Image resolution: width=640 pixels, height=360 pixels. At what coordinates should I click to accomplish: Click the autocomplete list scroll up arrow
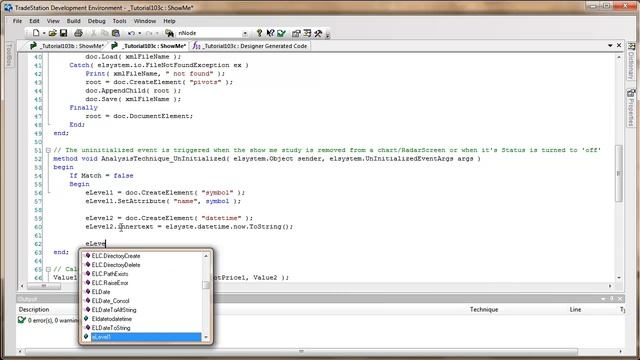[206, 256]
